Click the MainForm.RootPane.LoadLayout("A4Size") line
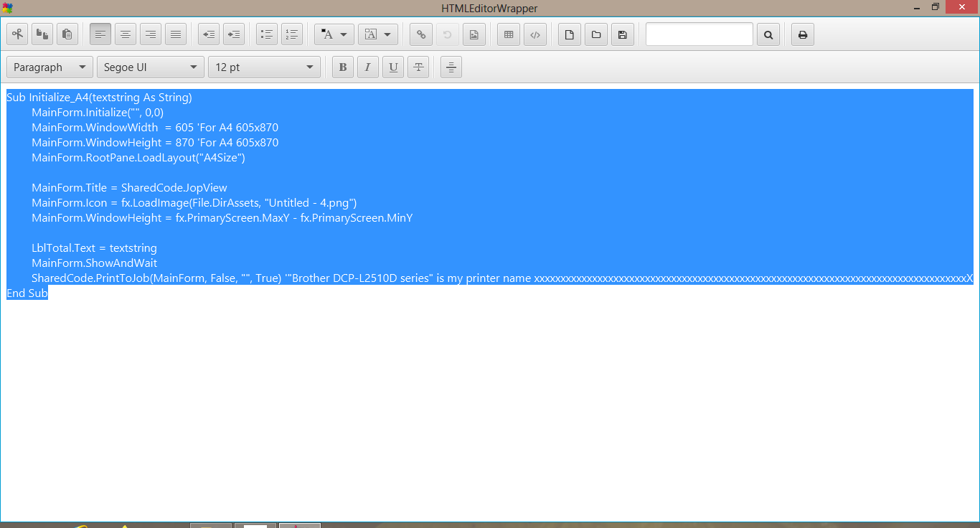The image size is (980, 528). [138, 158]
